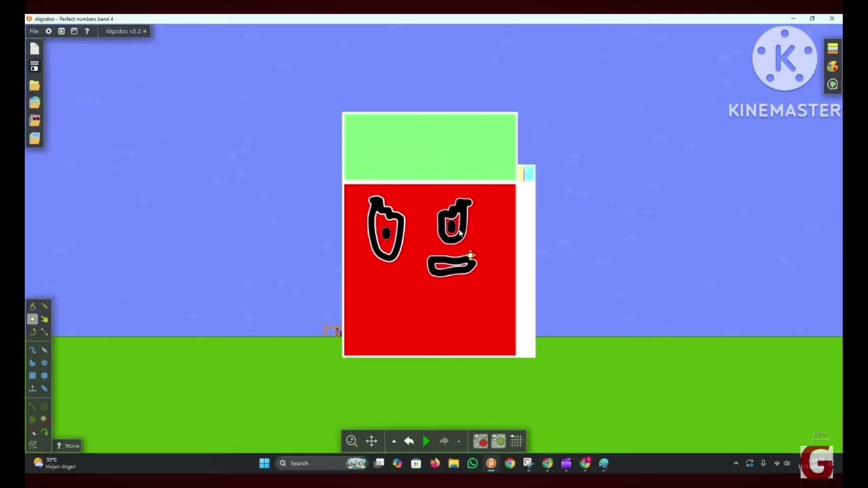Image resolution: width=868 pixels, height=488 pixels.
Task: Select the Axle hinge tool
Action: [x=44, y=407]
